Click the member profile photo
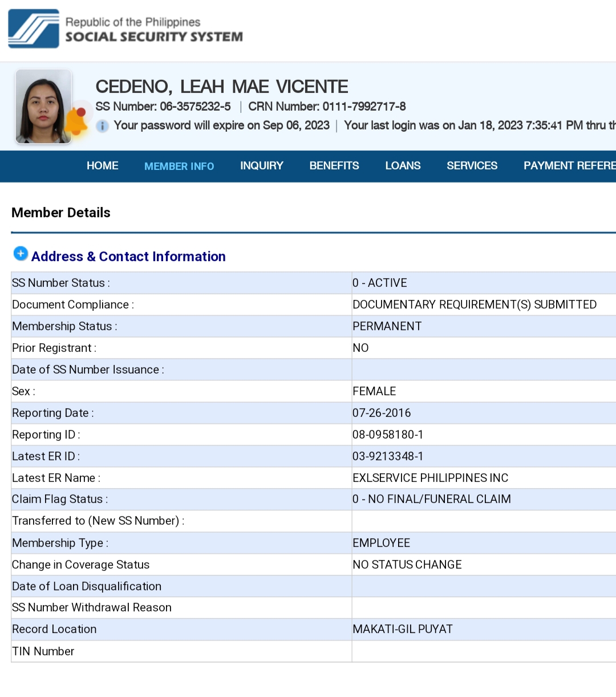 click(43, 106)
